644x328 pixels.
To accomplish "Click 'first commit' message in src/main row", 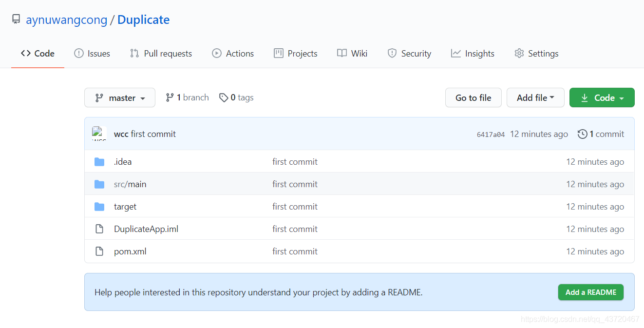I will (295, 184).
